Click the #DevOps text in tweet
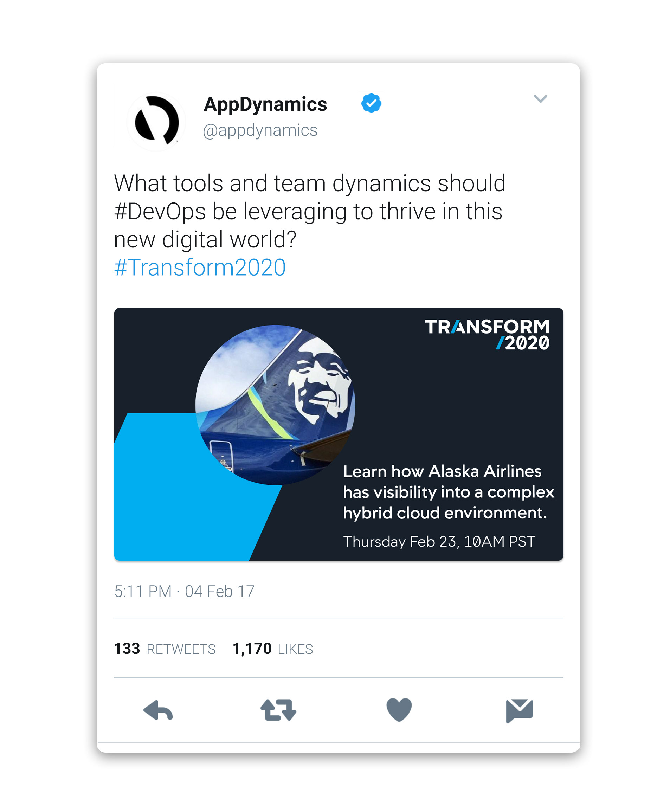670x812 pixels. click(x=160, y=212)
